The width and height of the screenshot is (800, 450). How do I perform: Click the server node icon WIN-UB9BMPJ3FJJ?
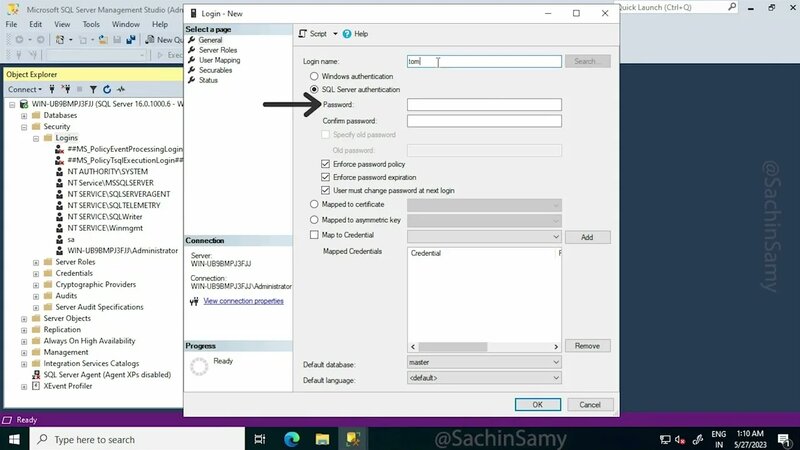pyautogui.click(x=23, y=104)
